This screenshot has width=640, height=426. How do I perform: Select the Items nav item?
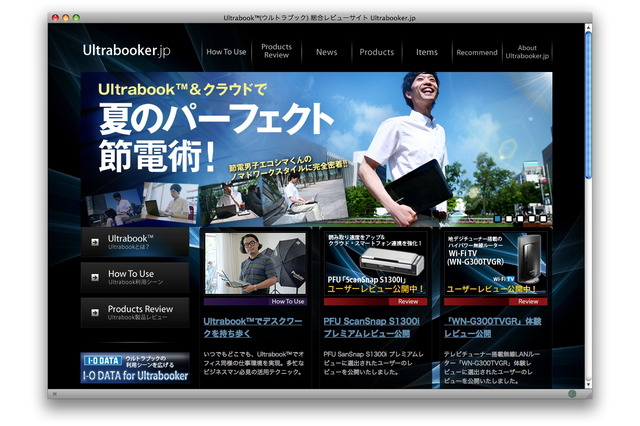pyautogui.click(x=427, y=52)
